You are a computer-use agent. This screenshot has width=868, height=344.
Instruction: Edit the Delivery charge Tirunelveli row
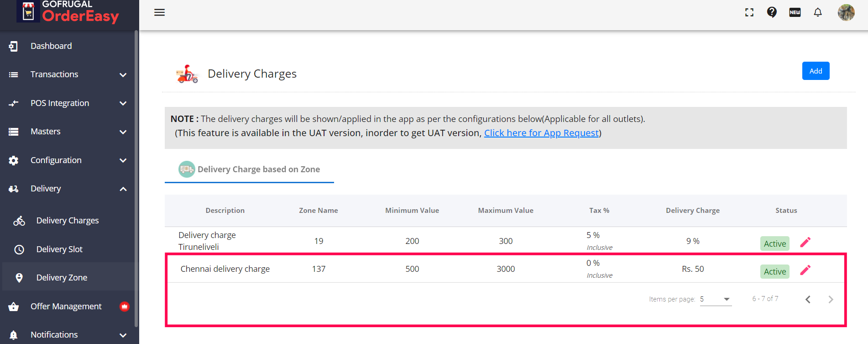805,242
